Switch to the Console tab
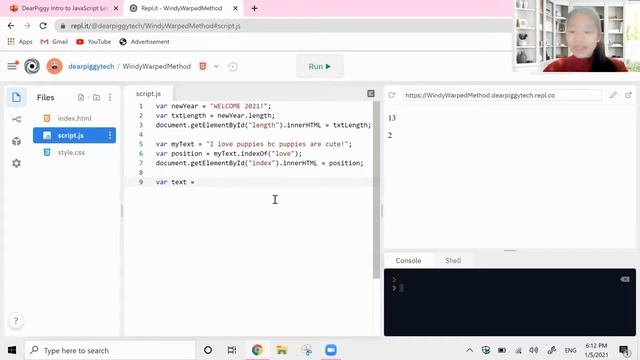 click(x=408, y=260)
